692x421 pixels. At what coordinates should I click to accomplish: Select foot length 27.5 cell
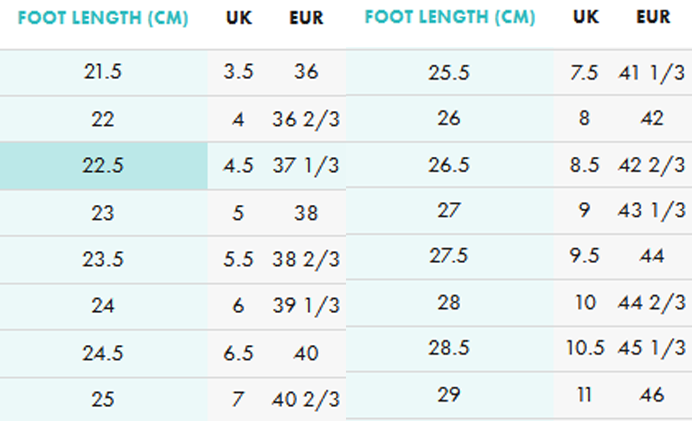click(450, 256)
